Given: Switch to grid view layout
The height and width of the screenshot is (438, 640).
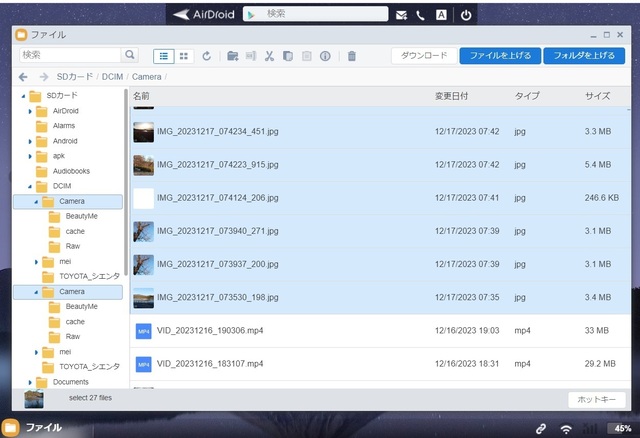Looking at the screenshot, I should 184,56.
